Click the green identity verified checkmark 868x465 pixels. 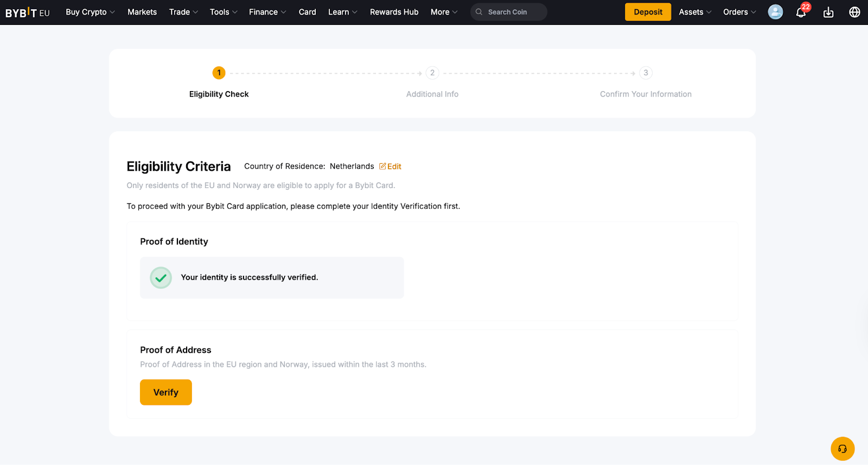pos(161,277)
